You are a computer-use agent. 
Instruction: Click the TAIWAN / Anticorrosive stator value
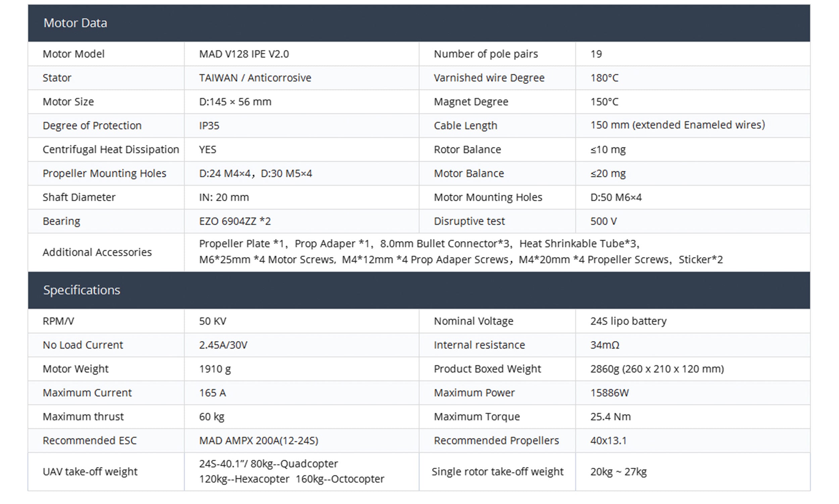[x=255, y=78]
